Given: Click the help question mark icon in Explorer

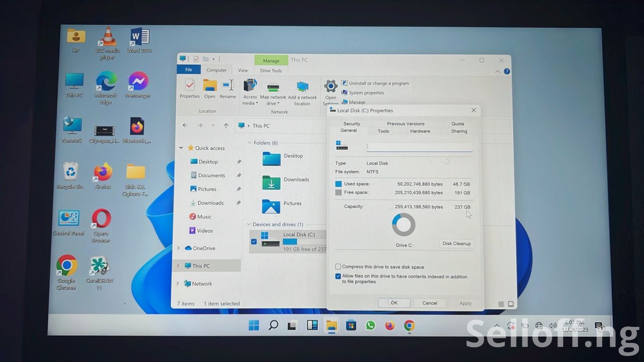Looking at the screenshot, I should pyautogui.click(x=507, y=71).
